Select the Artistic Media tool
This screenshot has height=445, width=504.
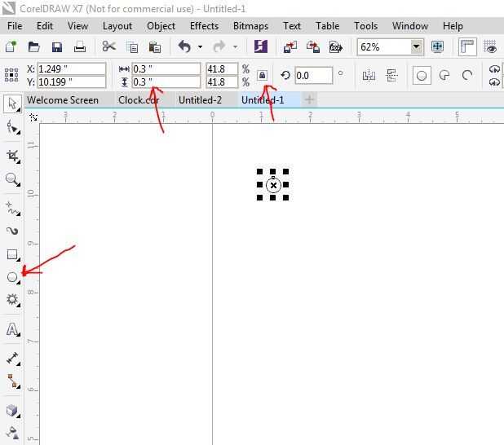12,231
